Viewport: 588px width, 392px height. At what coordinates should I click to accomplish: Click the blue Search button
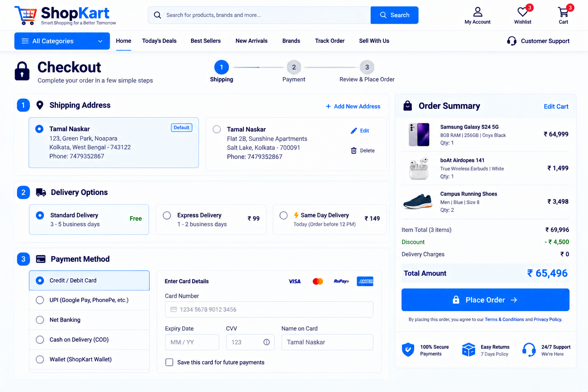pos(394,15)
